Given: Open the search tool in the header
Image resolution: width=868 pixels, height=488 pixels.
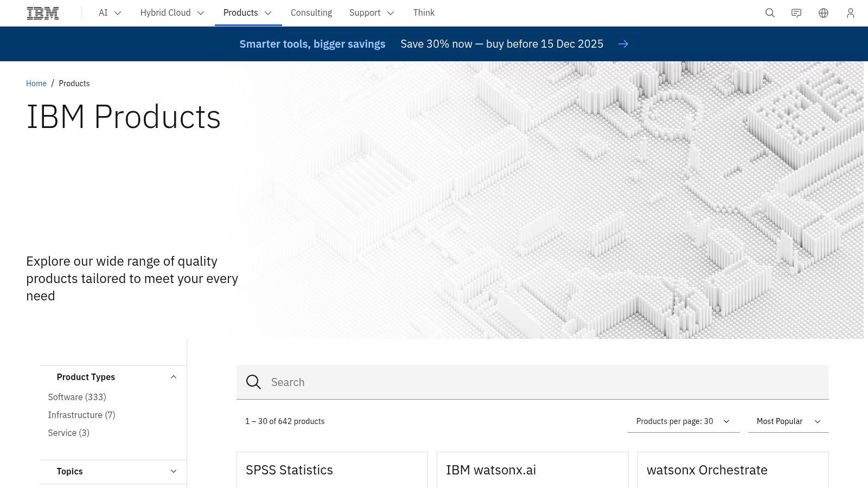Looking at the screenshot, I should [x=770, y=12].
